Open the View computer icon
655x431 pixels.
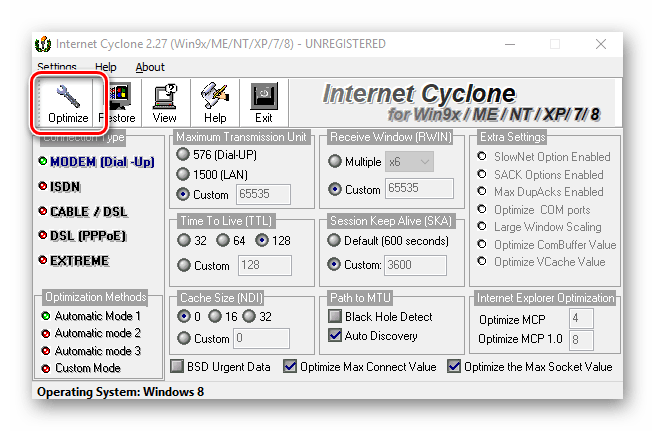click(x=165, y=96)
